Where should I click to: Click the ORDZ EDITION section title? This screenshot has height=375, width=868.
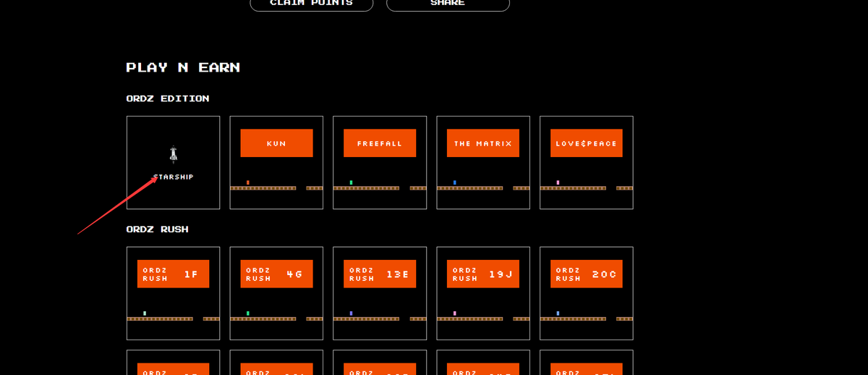[x=168, y=98]
